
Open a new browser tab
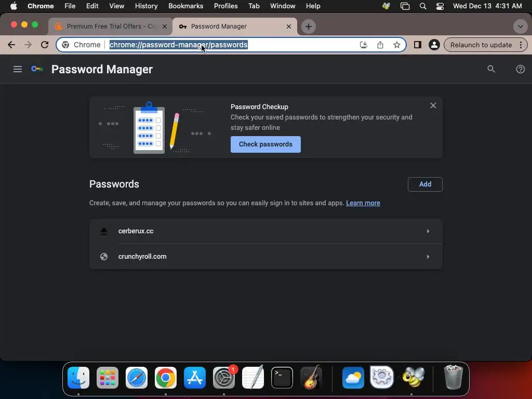click(309, 26)
